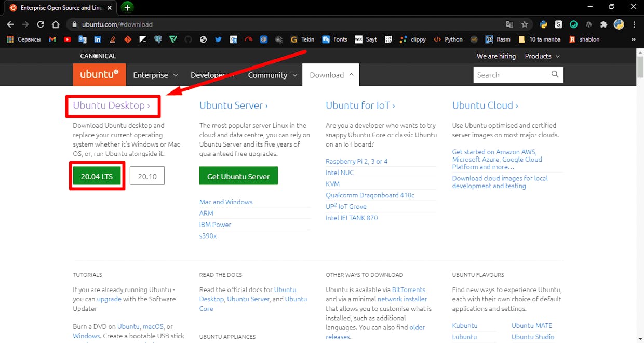This screenshot has height=343, width=644.
Task: Open the IBM Power link
Action: [x=215, y=225]
